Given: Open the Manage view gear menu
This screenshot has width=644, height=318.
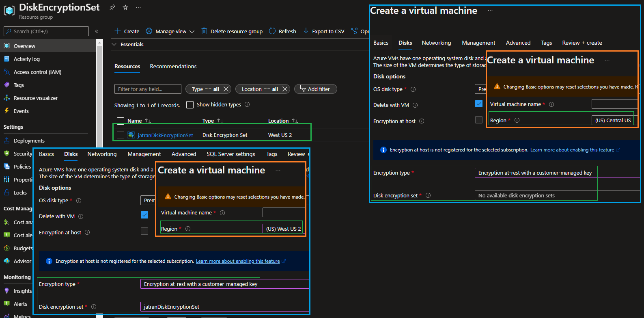Looking at the screenshot, I should [x=170, y=31].
